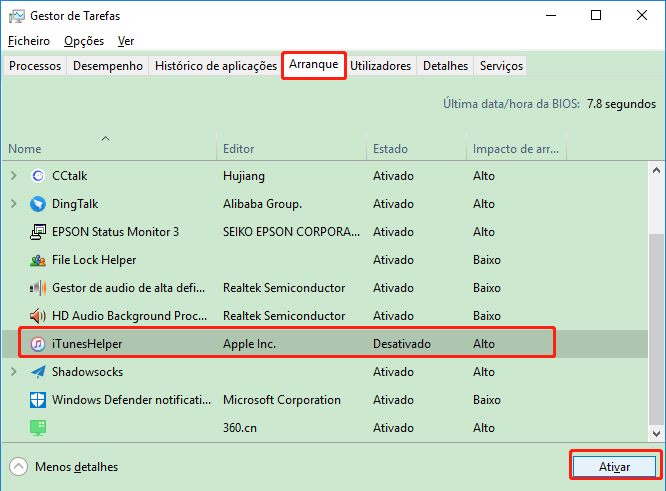
Task: Click the Gestor de Tarefas title bar icon
Action: pos(17,16)
